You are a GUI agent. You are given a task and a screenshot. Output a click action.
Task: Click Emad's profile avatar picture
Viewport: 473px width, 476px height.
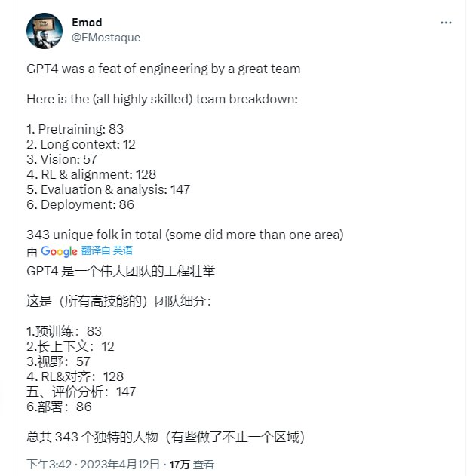coord(45,31)
